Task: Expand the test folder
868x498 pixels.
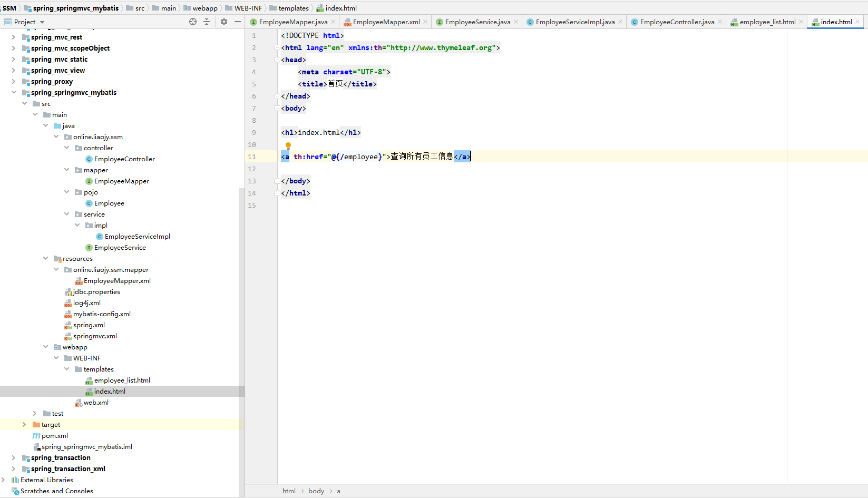Action: tap(35, 413)
